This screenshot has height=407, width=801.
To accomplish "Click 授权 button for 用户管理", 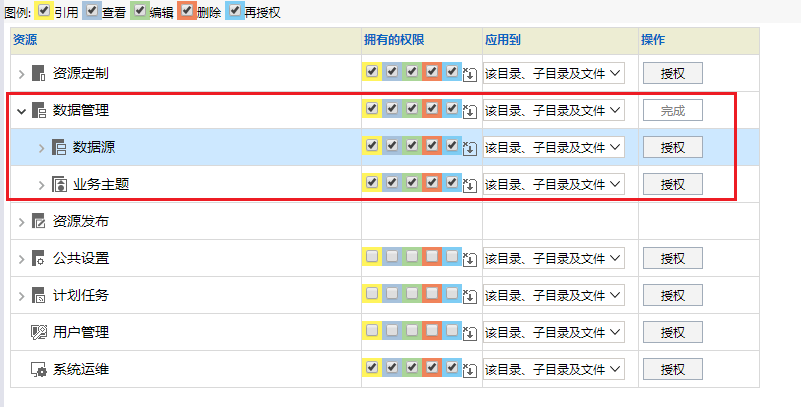I will tap(672, 332).
